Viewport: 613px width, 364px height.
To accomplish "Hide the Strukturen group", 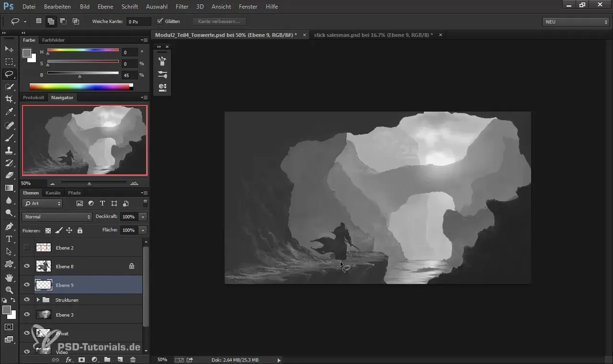I will (x=27, y=300).
